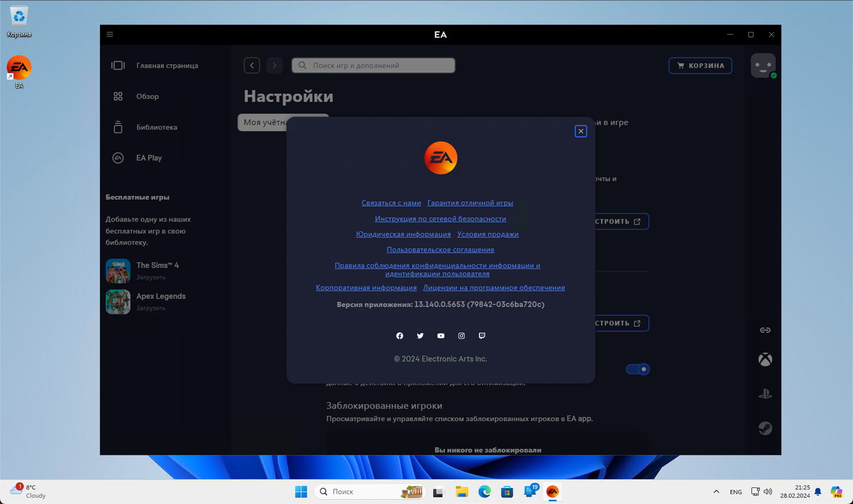Close the About dialog with the X
Image resolution: width=853 pixels, height=504 pixels.
coord(581,131)
